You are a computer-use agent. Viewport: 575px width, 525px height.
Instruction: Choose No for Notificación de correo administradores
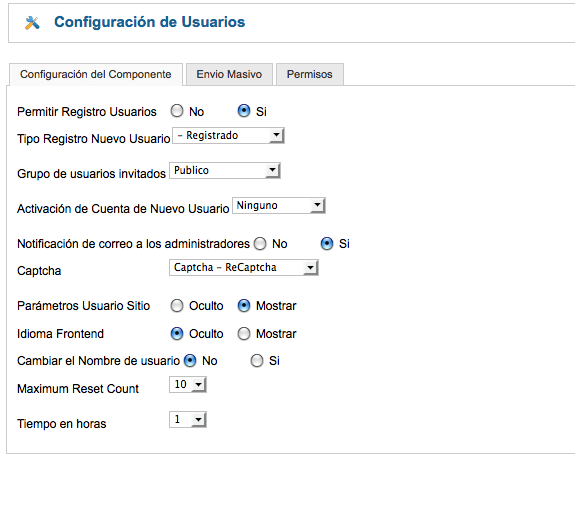[x=260, y=244]
